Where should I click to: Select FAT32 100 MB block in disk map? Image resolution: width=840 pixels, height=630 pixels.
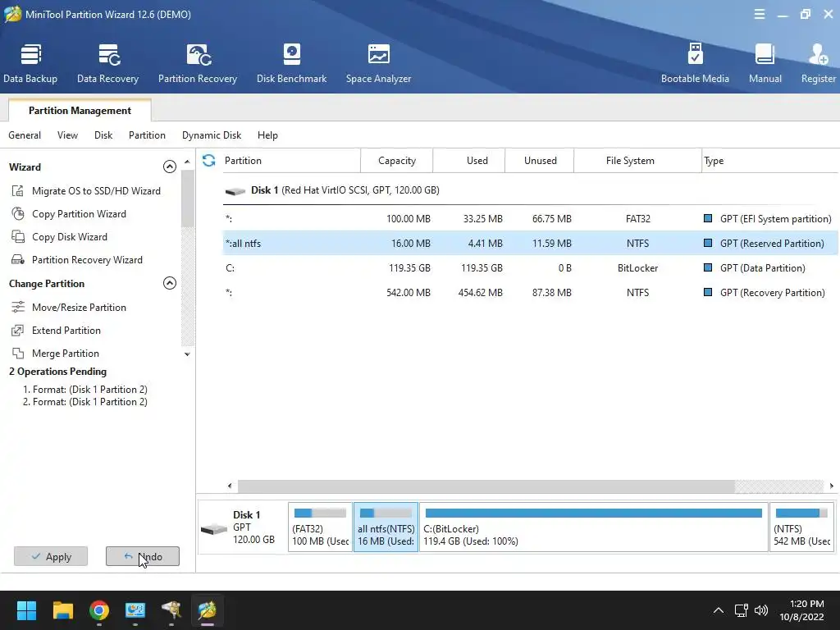pyautogui.click(x=321, y=527)
